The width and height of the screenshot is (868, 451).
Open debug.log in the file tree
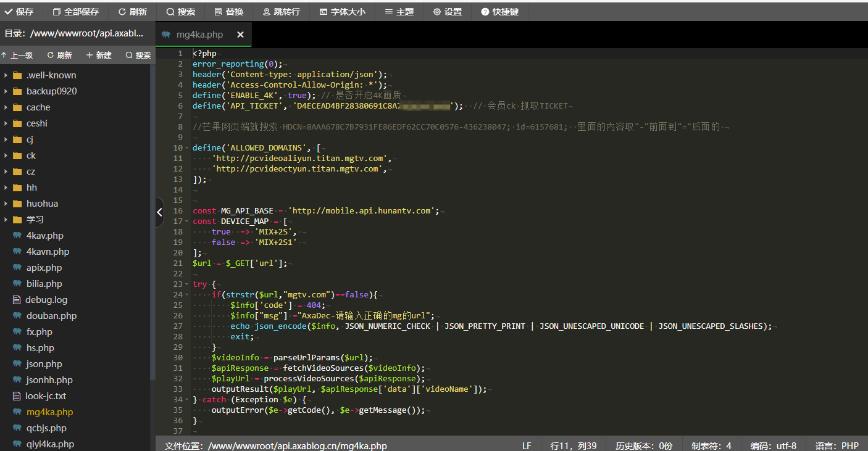pos(46,300)
